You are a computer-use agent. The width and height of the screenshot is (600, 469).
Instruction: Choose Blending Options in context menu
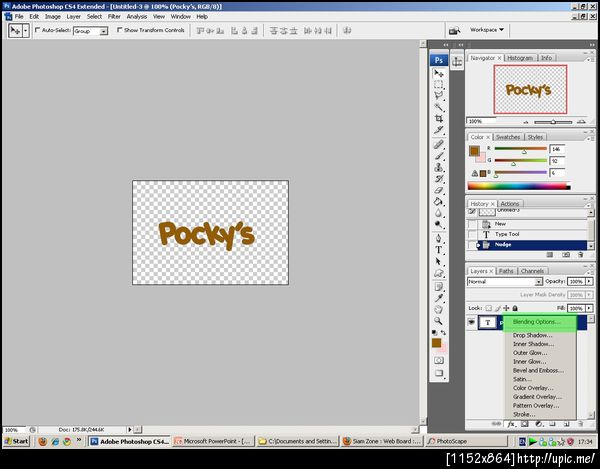click(536, 322)
